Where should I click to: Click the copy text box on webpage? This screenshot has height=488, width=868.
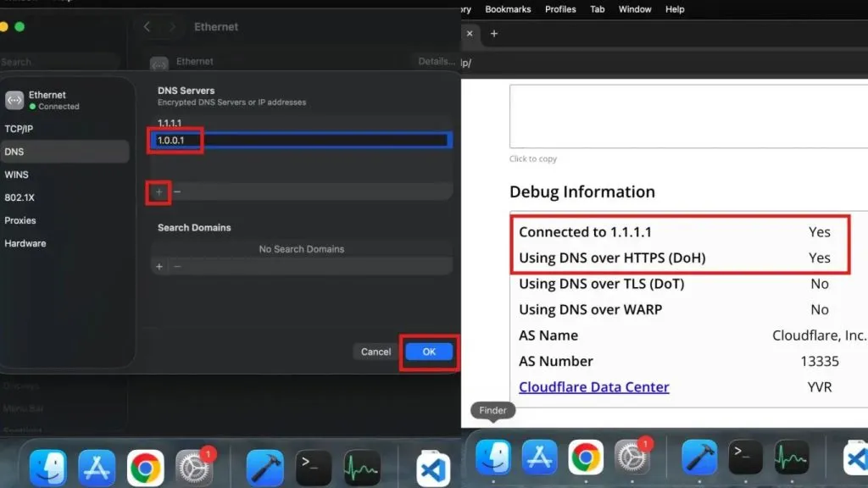(x=688, y=116)
